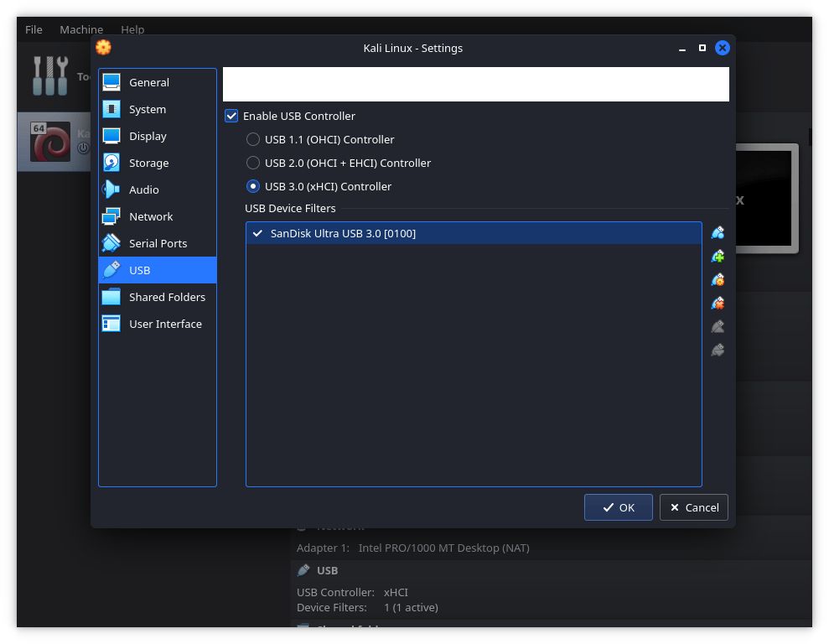The image size is (829, 644).
Task: Remove the SanDisk USB filter
Action: click(x=717, y=303)
